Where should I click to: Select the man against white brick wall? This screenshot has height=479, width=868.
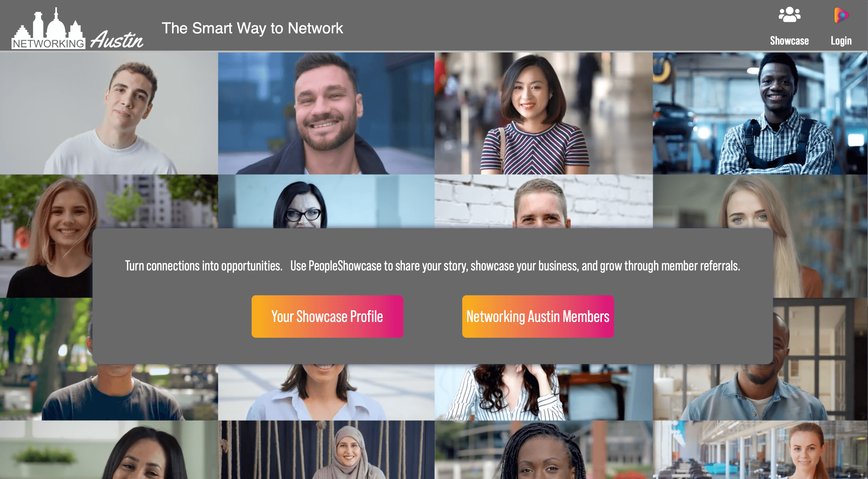click(x=544, y=201)
